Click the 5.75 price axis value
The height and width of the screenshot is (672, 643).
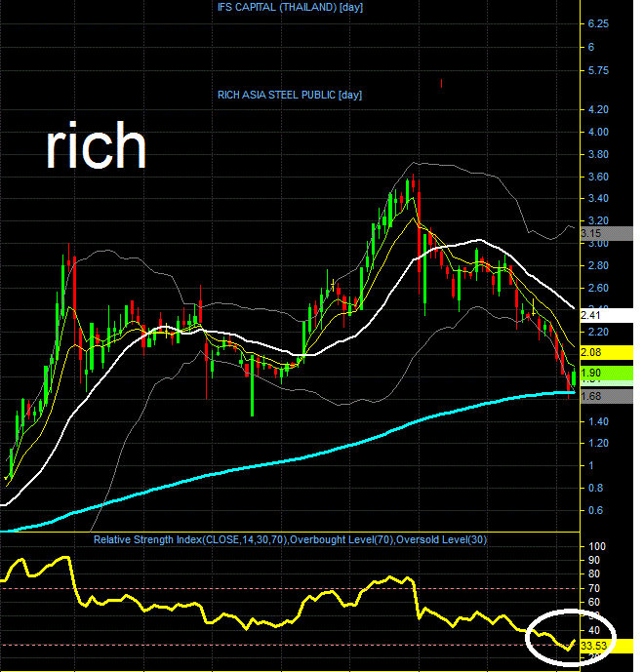[598, 71]
